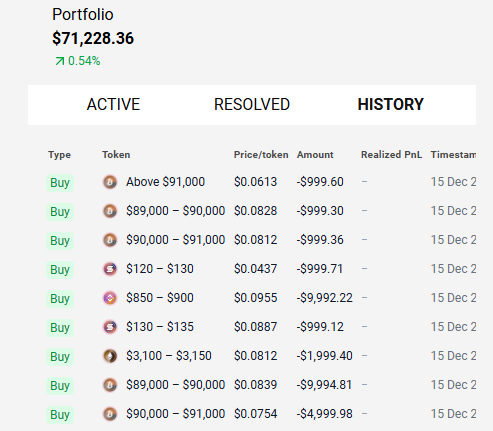Click price $0.0887

click(x=255, y=327)
